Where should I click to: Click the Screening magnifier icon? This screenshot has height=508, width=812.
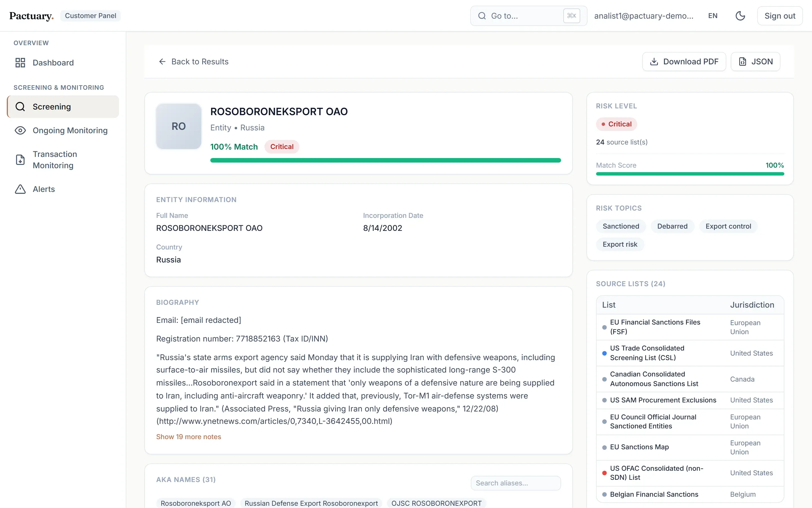coord(20,106)
